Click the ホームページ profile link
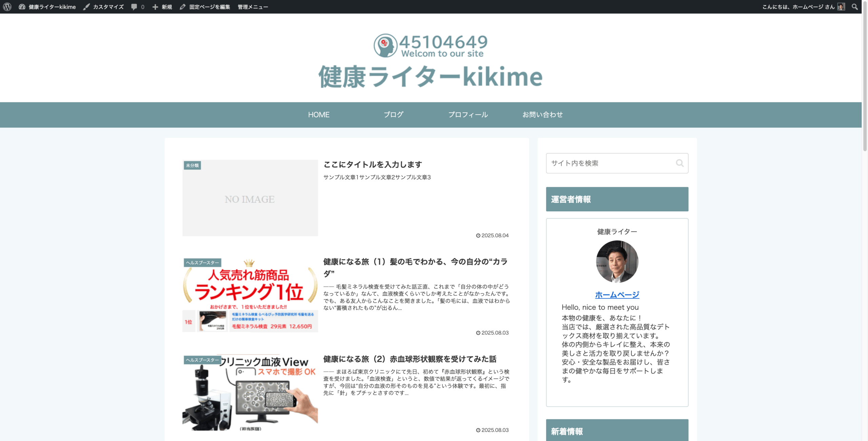This screenshot has width=868, height=441. point(617,295)
